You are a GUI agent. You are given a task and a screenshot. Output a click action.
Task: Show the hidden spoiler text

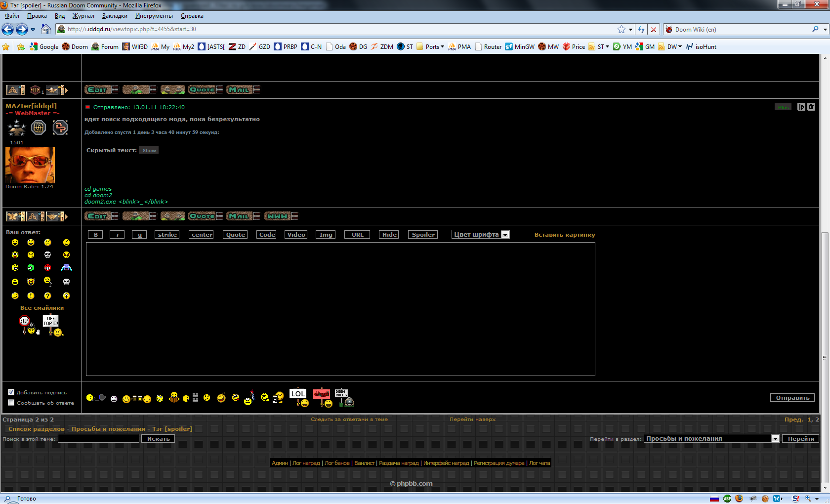coord(149,150)
